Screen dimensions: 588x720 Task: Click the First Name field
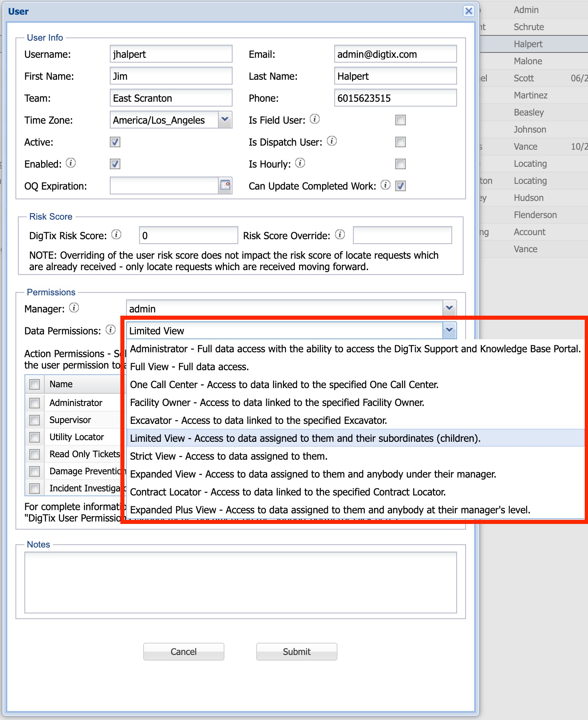(x=171, y=76)
